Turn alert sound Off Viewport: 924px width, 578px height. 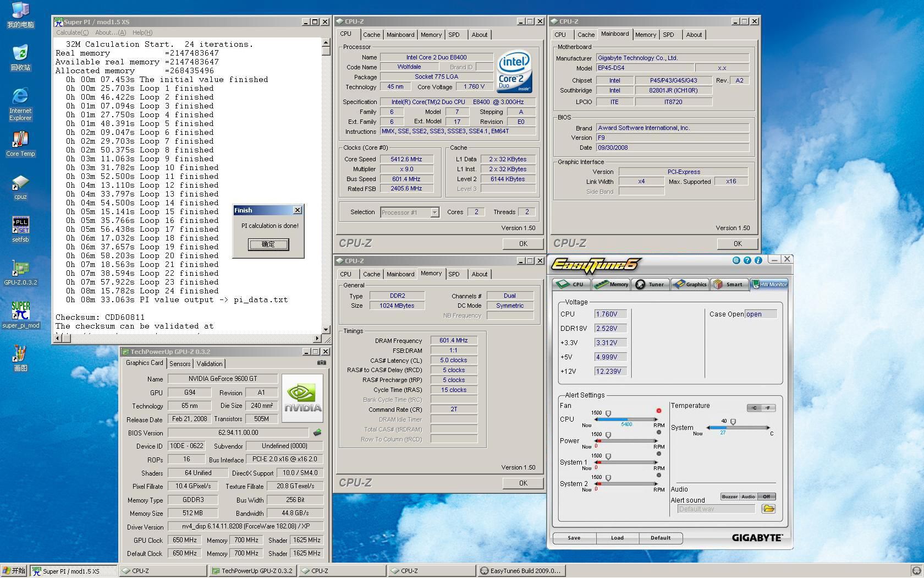[767, 497]
